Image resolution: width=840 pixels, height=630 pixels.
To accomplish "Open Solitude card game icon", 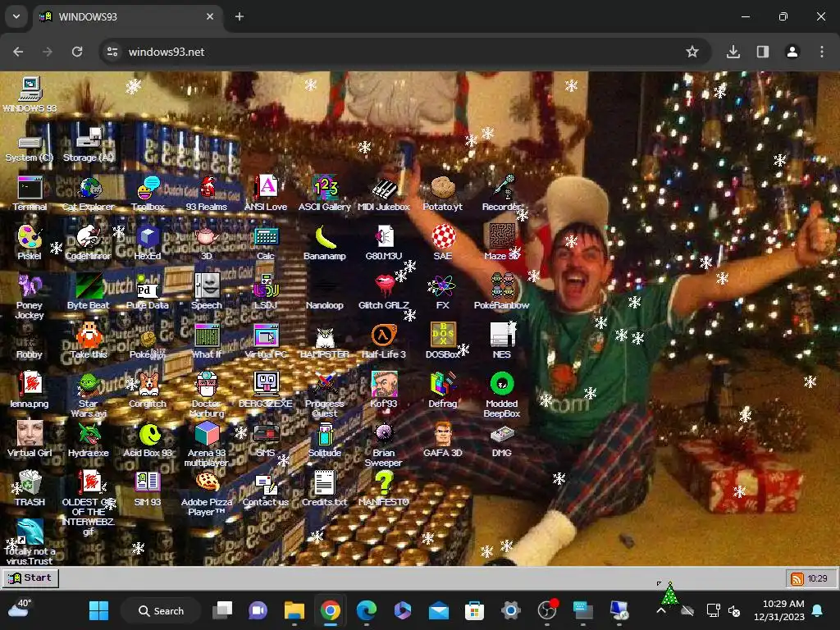I will (325, 440).
